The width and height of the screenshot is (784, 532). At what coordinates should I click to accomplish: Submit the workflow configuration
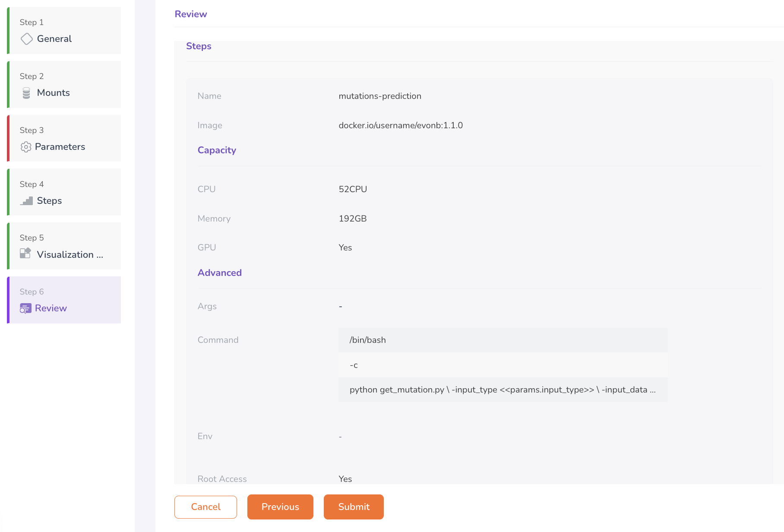click(354, 507)
